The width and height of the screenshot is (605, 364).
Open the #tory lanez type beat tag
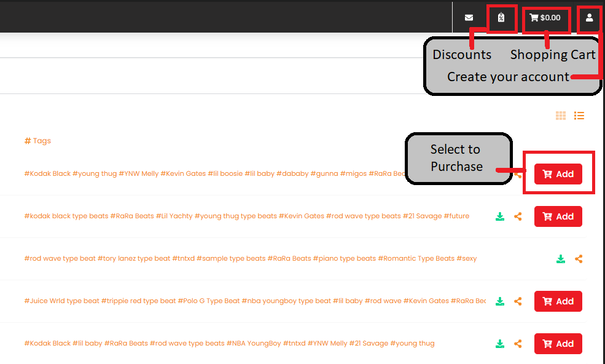click(x=134, y=259)
